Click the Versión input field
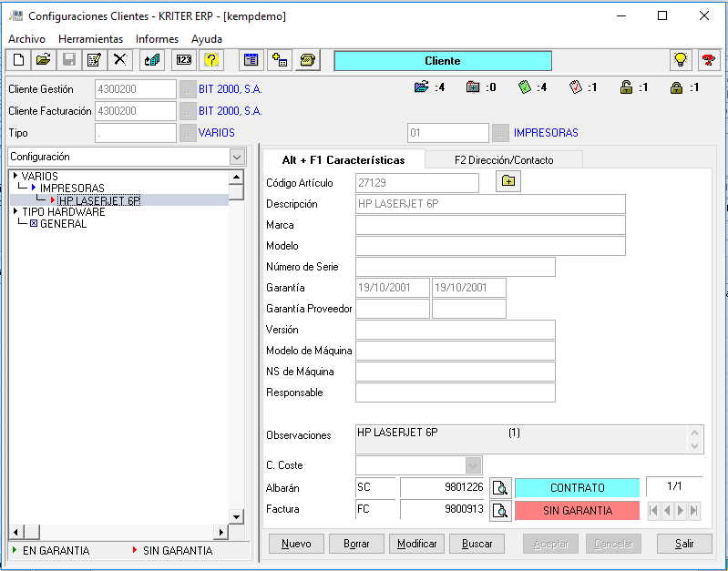Screen dimensions: 728x571 [456, 330]
